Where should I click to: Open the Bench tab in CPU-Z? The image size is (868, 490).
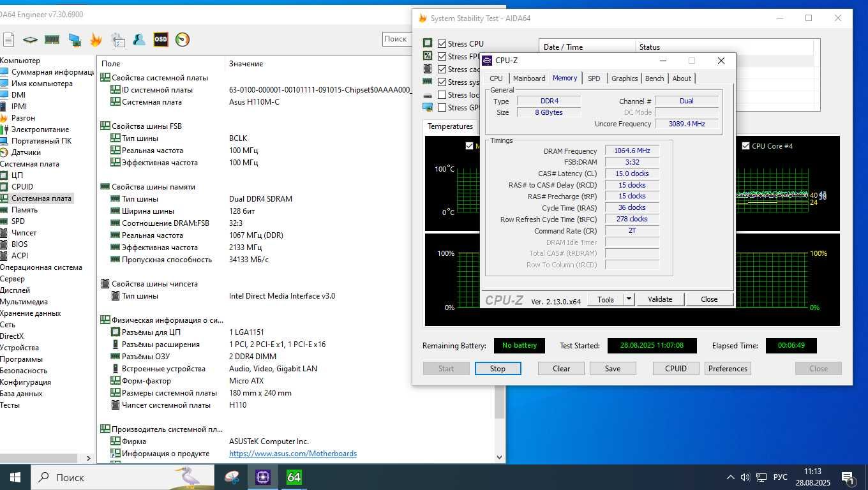coord(654,78)
